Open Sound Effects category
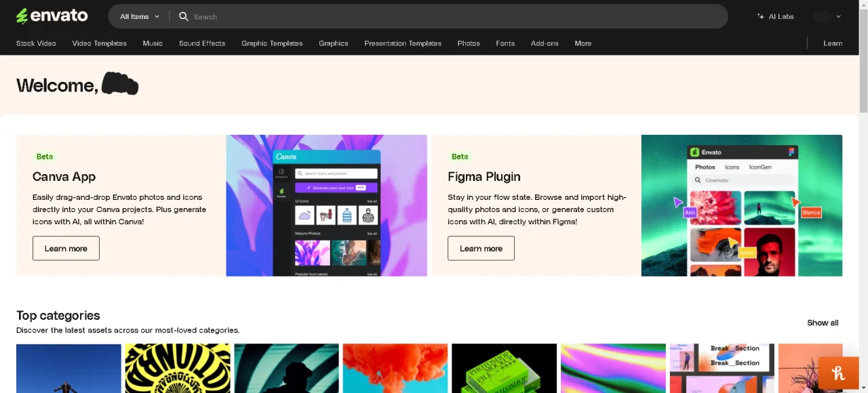Screen dimensions: 868x393 [x=202, y=43]
